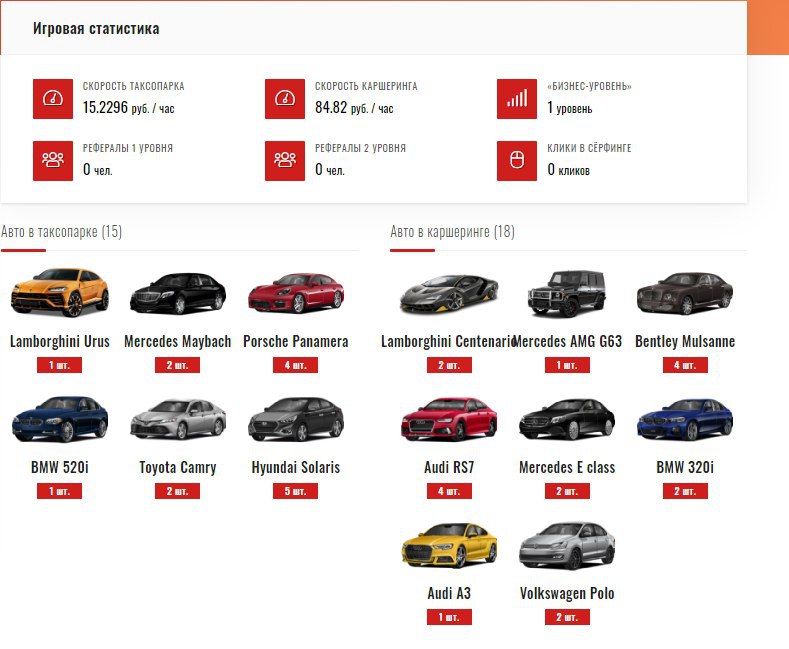Click the '2 шт.' badge under Toyota Camry
This screenshot has width=789, height=649.
click(178, 491)
